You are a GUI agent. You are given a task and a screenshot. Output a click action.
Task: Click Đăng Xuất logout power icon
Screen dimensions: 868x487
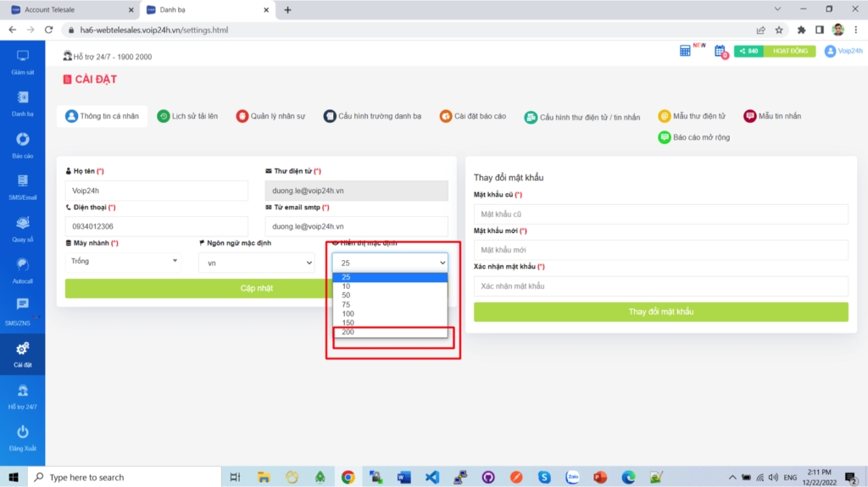[x=23, y=434]
